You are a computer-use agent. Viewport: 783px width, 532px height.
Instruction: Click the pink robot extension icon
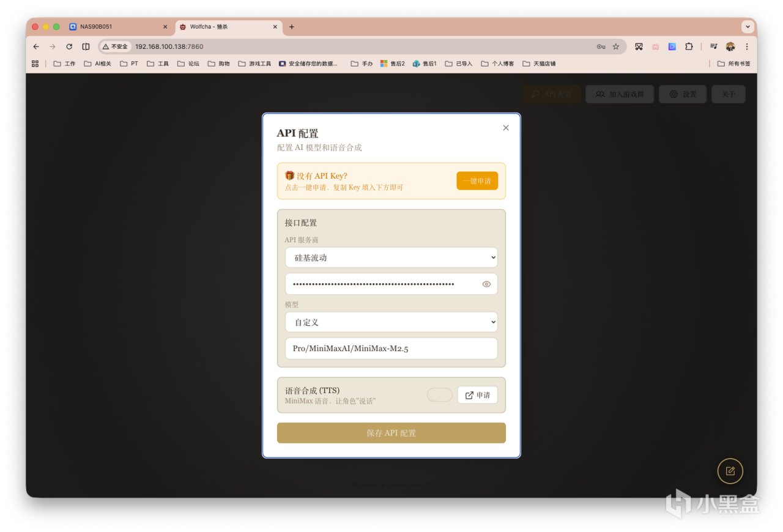coord(655,46)
